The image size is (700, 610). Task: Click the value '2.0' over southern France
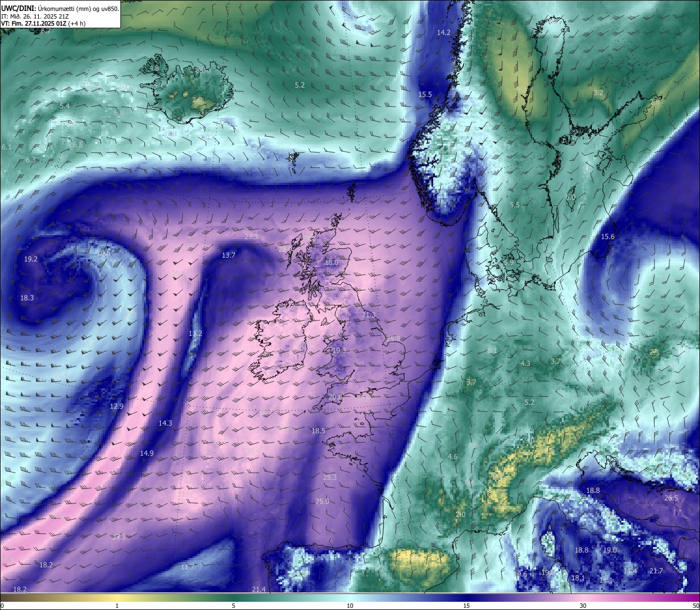click(460, 514)
